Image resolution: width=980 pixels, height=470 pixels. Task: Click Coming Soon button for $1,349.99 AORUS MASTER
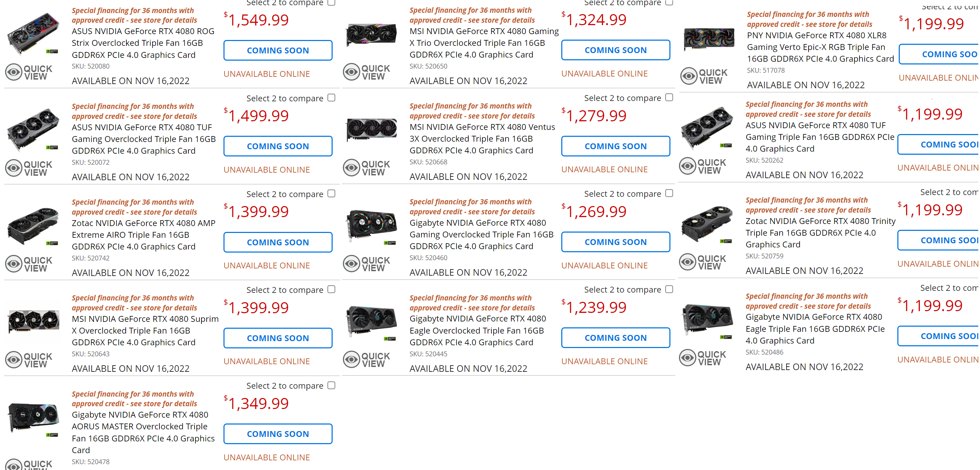[278, 434]
